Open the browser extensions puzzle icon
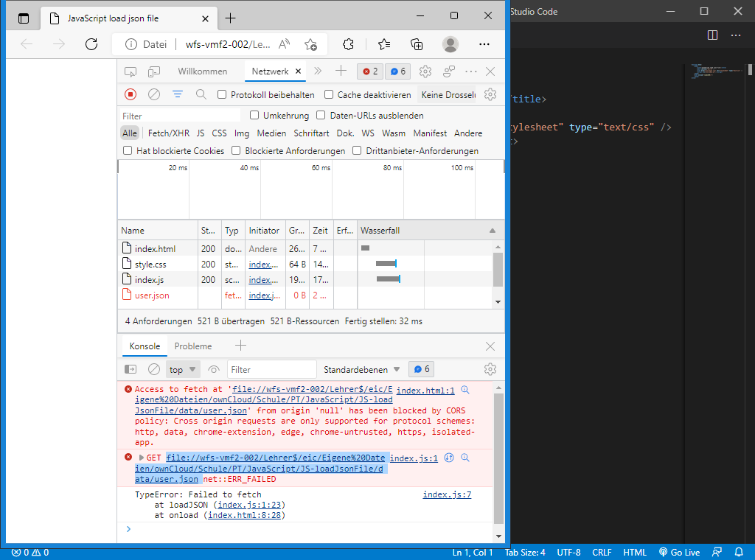Image resolution: width=755 pixels, height=560 pixels. [x=348, y=44]
